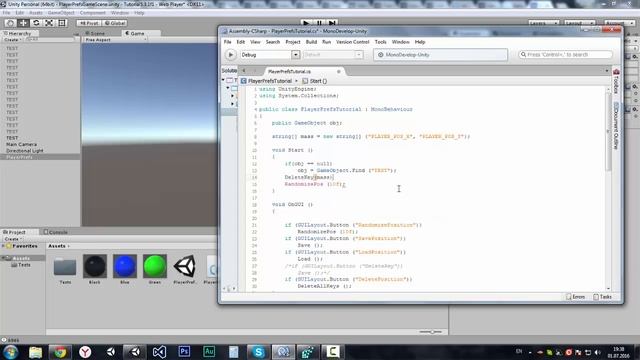This screenshot has width=640, height=360.
Task: Toggle Global handle rotation in Unity
Action: (x=115, y=23)
